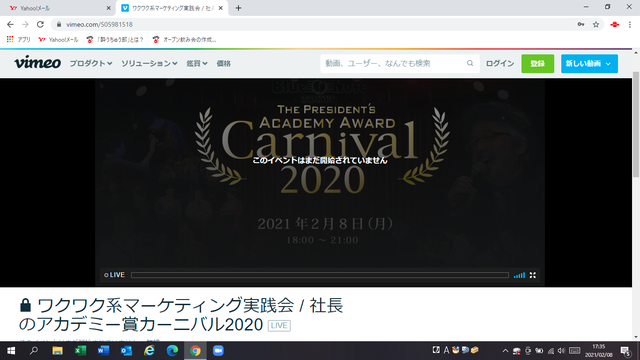The width and height of the screenshot is (640, 360).
Task: Open the オープン飲み会の作成 bookmark
Action: (x=184, y=40)
